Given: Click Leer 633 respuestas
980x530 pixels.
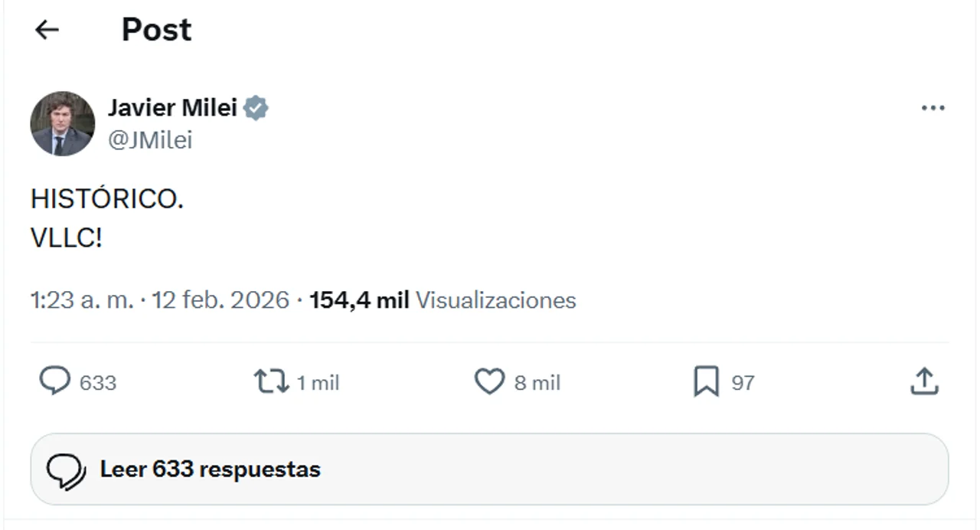Looking at the screenshot, I should pyautogui.click(x=209, y=469).
